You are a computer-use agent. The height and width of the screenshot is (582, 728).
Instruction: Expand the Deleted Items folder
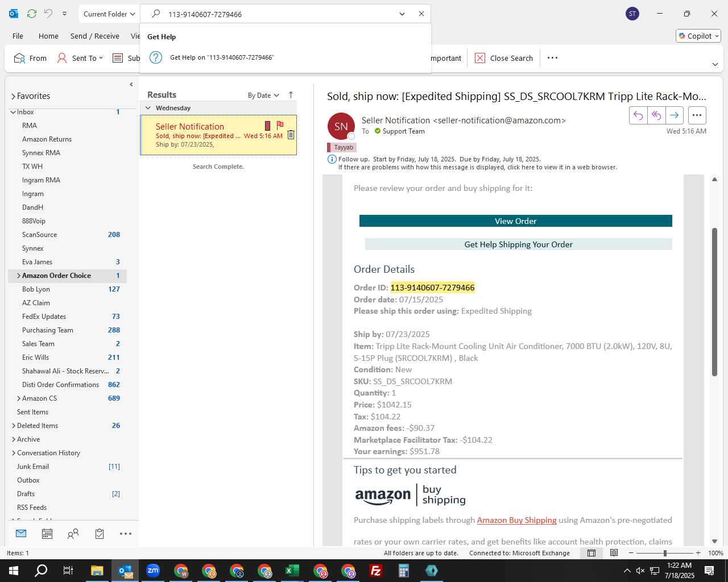[13, 426]
